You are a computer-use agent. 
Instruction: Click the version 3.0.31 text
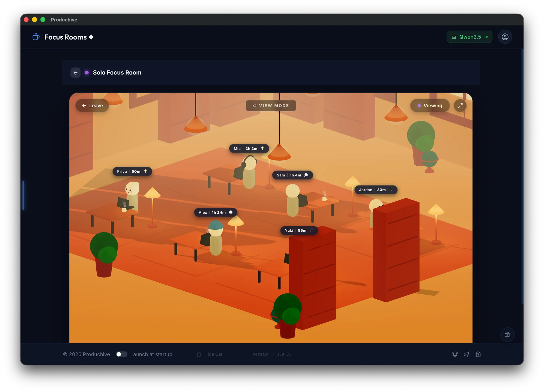pyautogui.click(x=272, y=354)
